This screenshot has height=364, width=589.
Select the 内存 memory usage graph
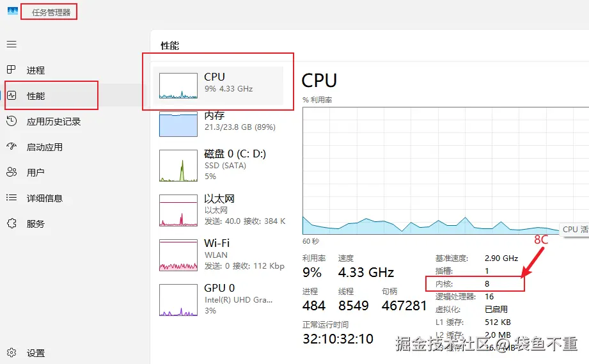click(178, 124)
